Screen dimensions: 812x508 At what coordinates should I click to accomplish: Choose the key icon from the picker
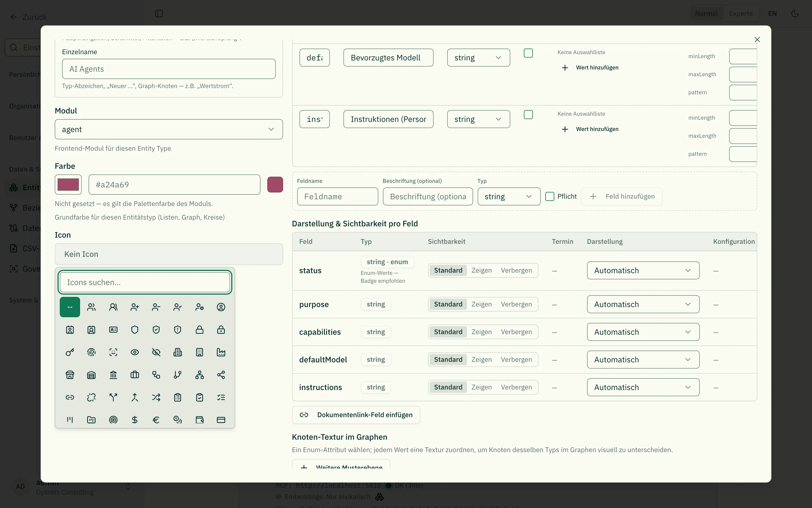(x=70, y=352)
